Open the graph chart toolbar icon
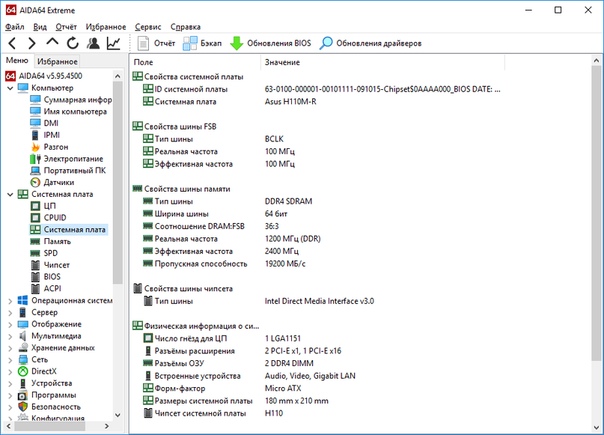 [113, 43]
